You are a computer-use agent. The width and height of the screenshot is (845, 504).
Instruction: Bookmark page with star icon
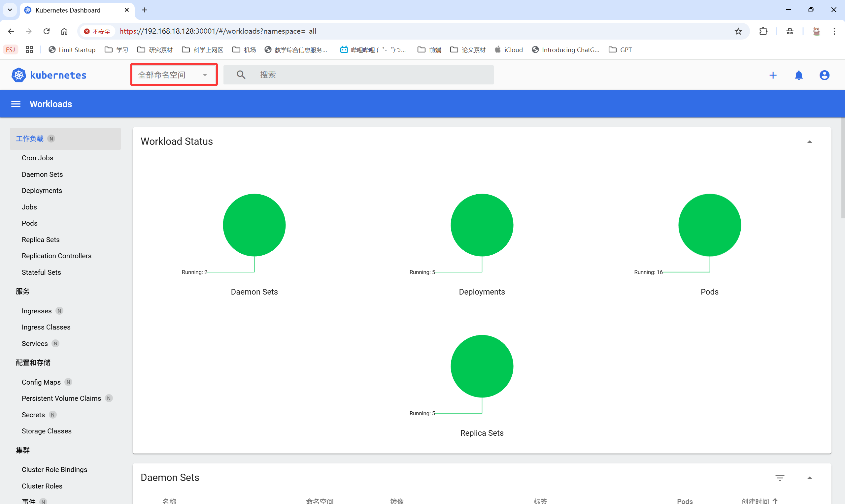pyautogui.click(x=738, y=31)
